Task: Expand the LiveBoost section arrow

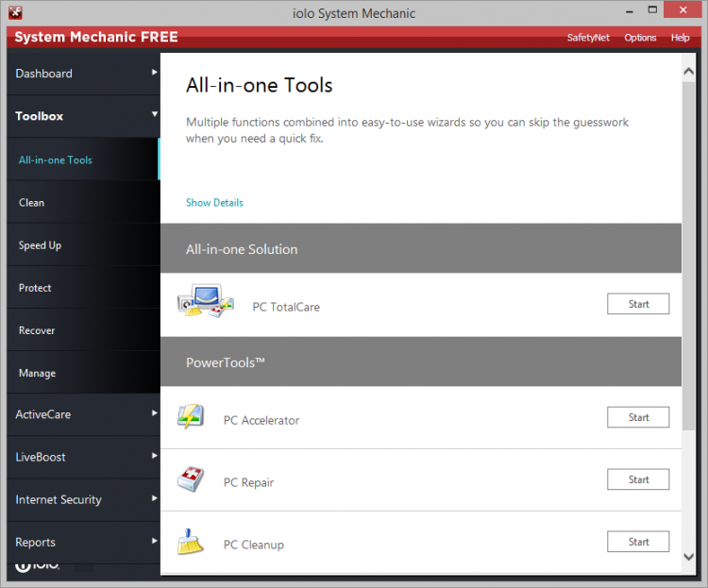Action: (x=155, y=456)
